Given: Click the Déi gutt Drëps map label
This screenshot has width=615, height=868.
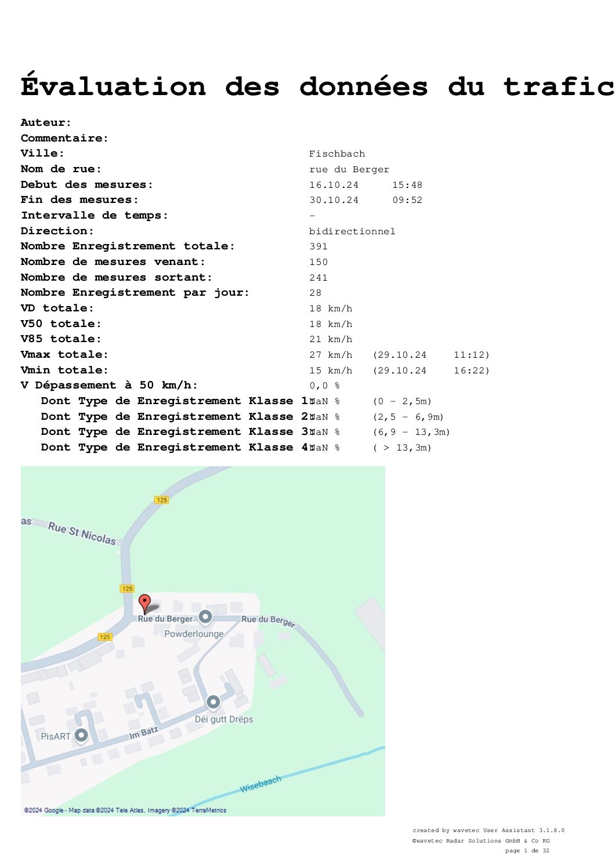Looking at the screenshot, I should (224, 719).
